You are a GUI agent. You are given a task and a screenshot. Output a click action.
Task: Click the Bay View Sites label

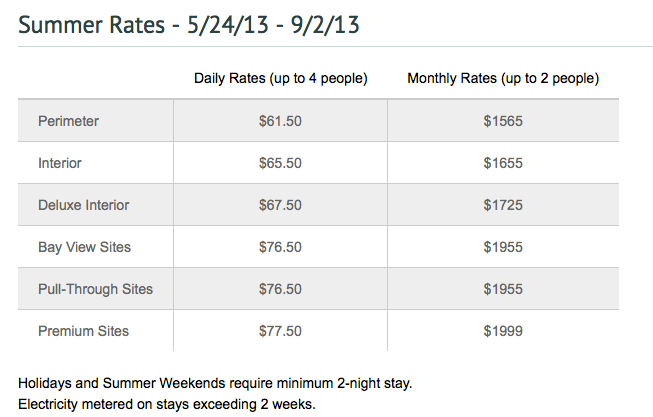85,247
